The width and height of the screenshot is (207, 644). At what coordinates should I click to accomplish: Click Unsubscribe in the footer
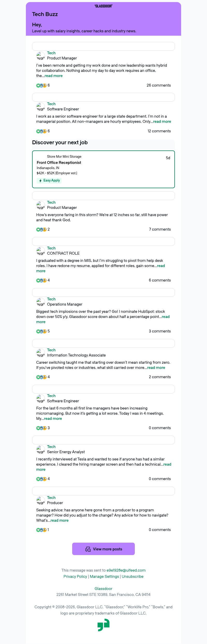pos(132,576)
